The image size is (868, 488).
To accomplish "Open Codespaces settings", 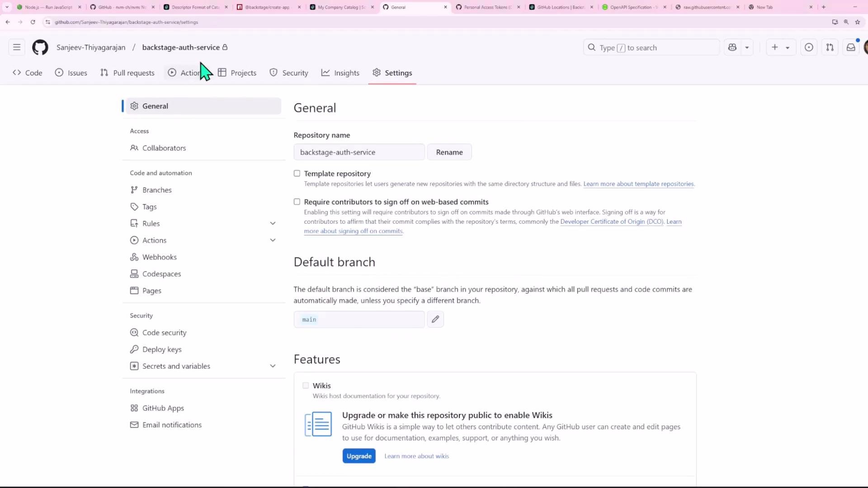I will (203, 273).
